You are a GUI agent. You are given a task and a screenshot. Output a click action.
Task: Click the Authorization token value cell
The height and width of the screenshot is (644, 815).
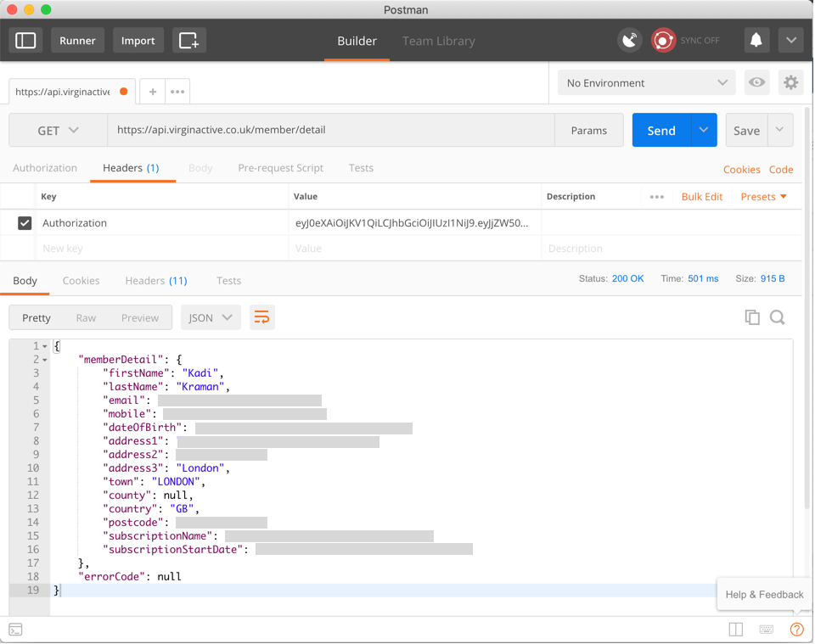[x=415, y=223]
